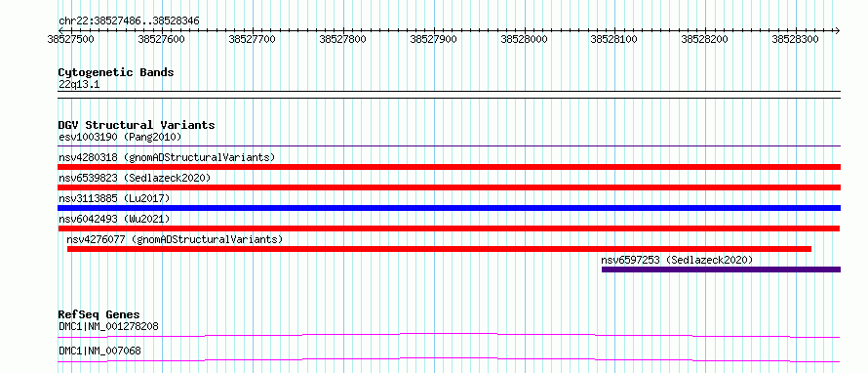The width and height of the screenshot is (868, 373).
Task: Click the 38528000 ruler position label
Action: pos(524,39)
